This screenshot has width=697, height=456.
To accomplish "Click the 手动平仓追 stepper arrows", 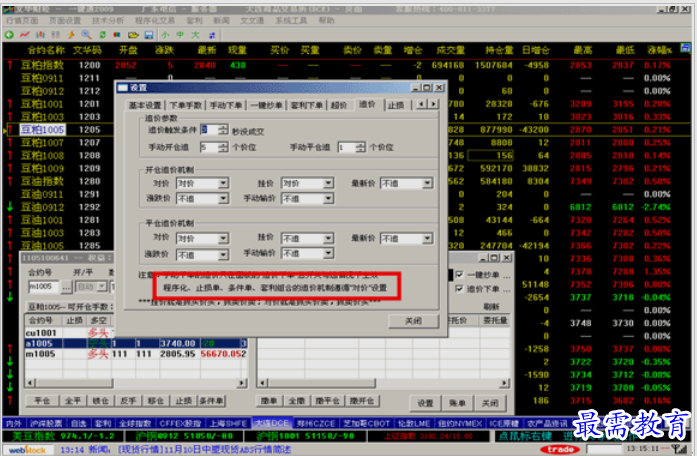I will pos(361,147).
